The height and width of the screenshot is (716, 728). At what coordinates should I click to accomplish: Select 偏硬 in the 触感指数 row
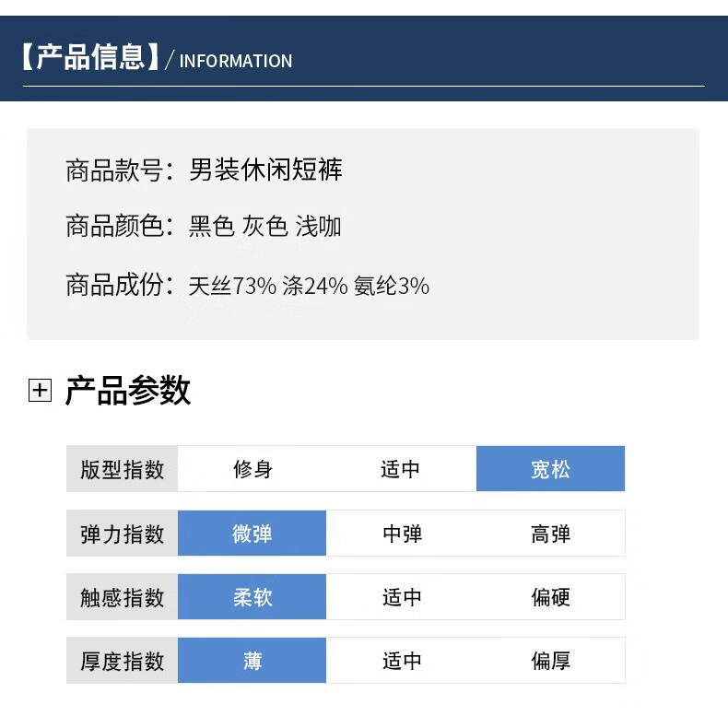pyautogui.click(x=551, y=597)
